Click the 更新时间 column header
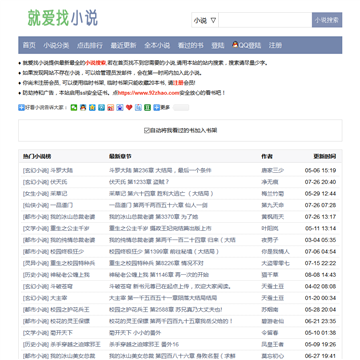Screen dimensions: 360x360 pyautogui.click(x=325, y=156)
